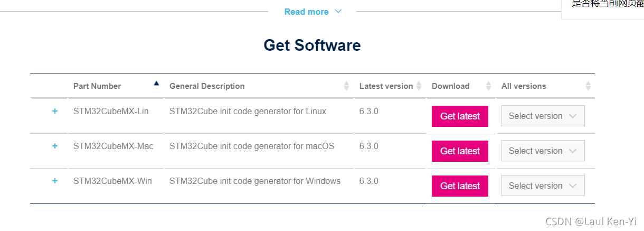The height and width of the screenshot is (231, 644).
Task: Get latest STM32CubeMX for Linux
Action: pyautogui.click(x=460, y=116)
